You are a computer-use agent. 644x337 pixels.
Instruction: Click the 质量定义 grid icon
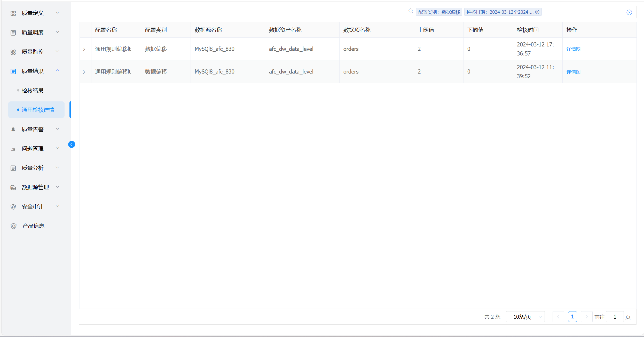click(13, 13)
